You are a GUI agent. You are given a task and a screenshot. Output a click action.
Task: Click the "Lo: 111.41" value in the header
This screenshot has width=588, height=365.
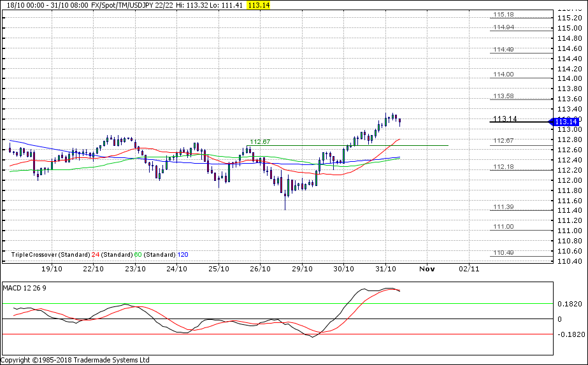click(x=227, y=5)
